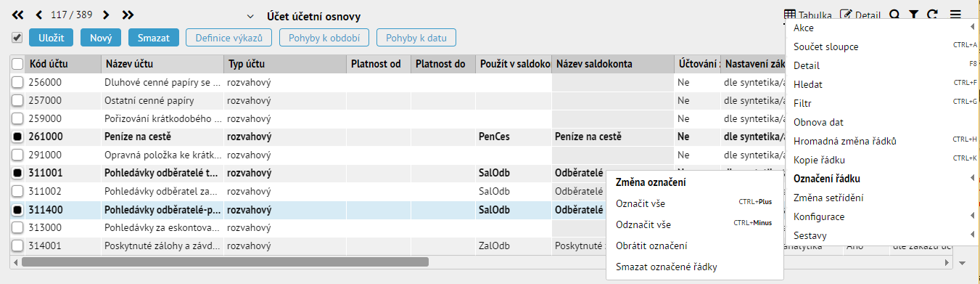Image resolution: width=980 pixels, height=284 pixels.
Task: Check the row 259000 checkbox
Action: click(x=18, y=119)
